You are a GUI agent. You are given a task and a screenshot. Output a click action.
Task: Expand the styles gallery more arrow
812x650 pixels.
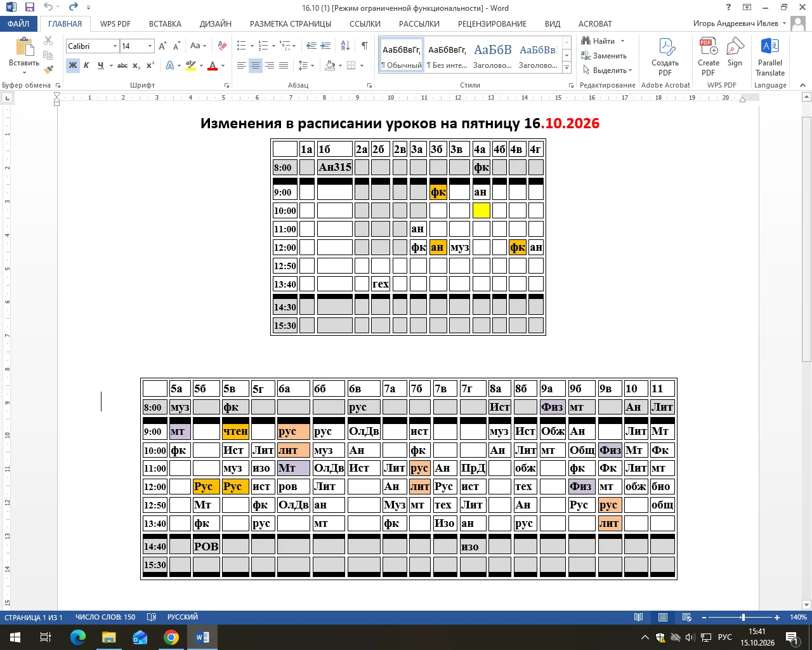[x=567, y=67]
